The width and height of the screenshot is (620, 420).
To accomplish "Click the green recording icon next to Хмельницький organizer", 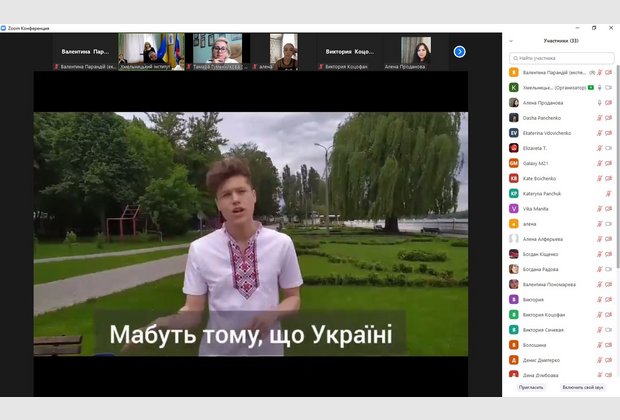I will click(x=590, y=88).
